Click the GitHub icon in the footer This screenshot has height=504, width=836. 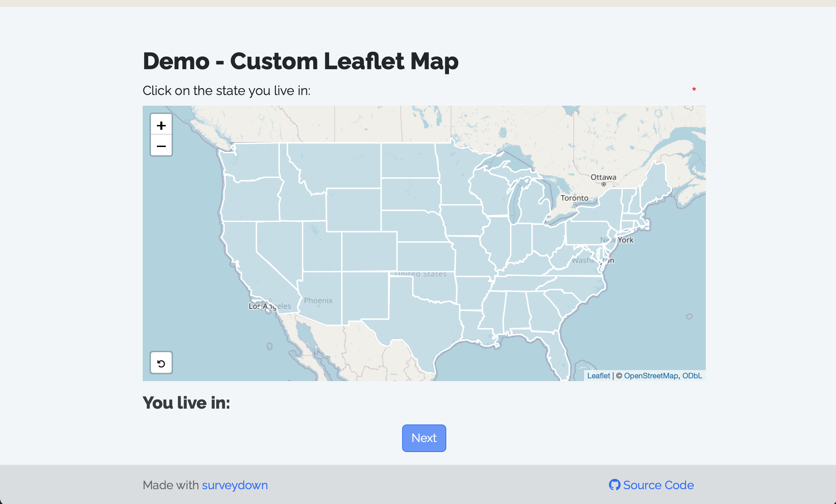[x=614, y=485]
